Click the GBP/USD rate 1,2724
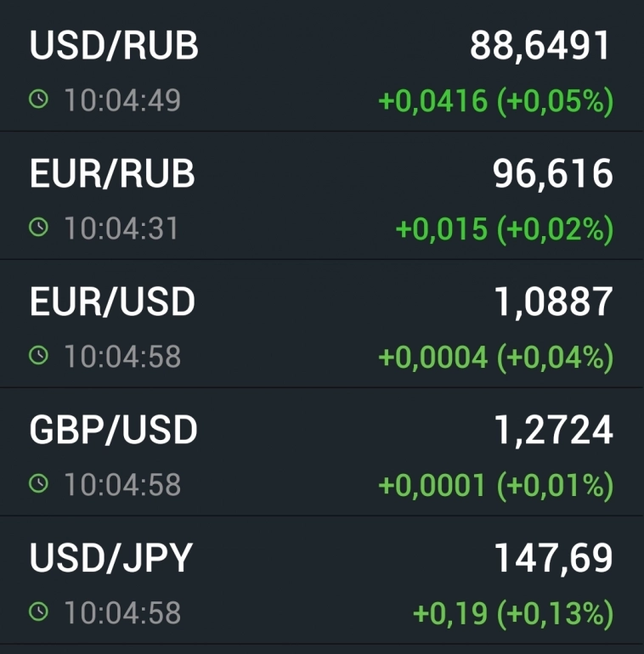 tap(553, 430)
